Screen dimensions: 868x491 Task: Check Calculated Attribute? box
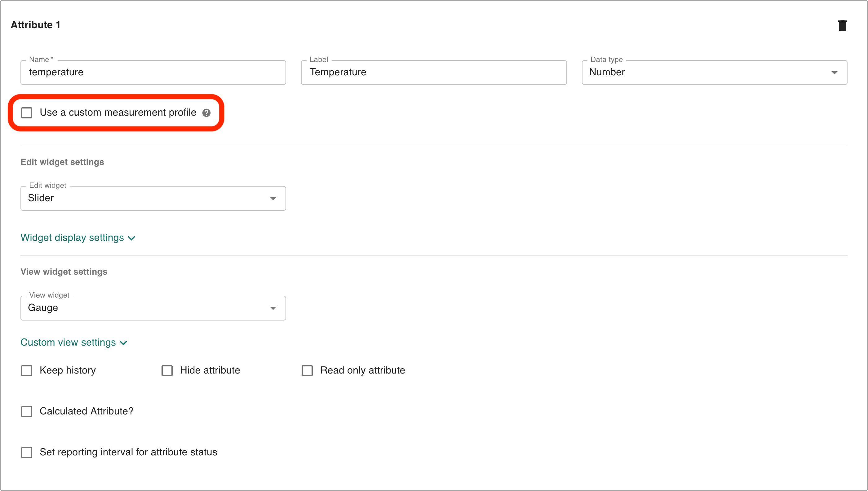[27, 411]
